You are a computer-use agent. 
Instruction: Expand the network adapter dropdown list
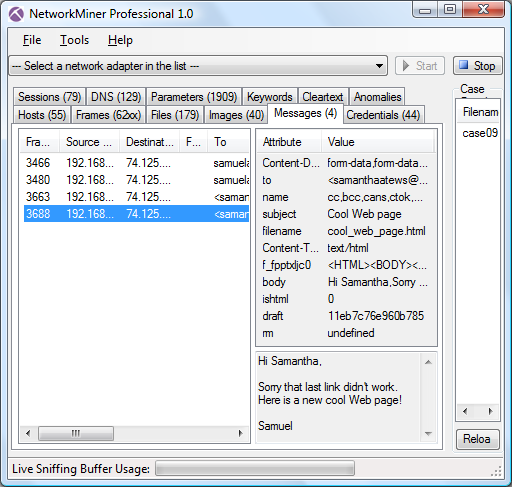coord(379,66)
